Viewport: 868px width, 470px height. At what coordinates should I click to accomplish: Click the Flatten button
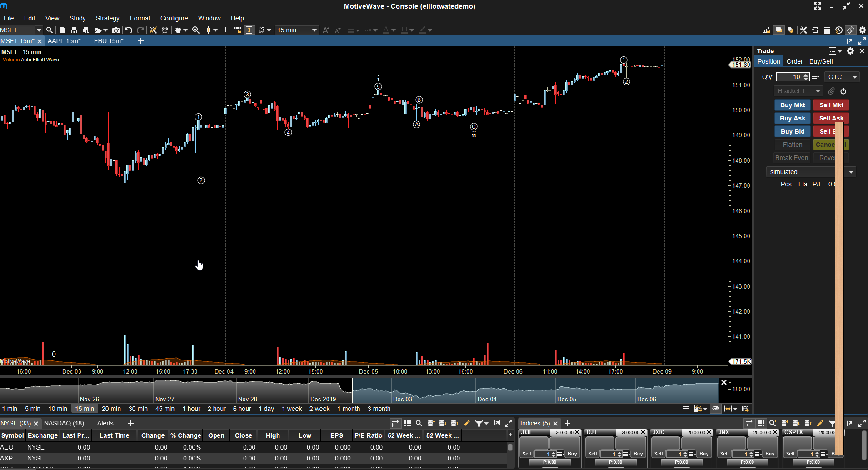[793, 145]
